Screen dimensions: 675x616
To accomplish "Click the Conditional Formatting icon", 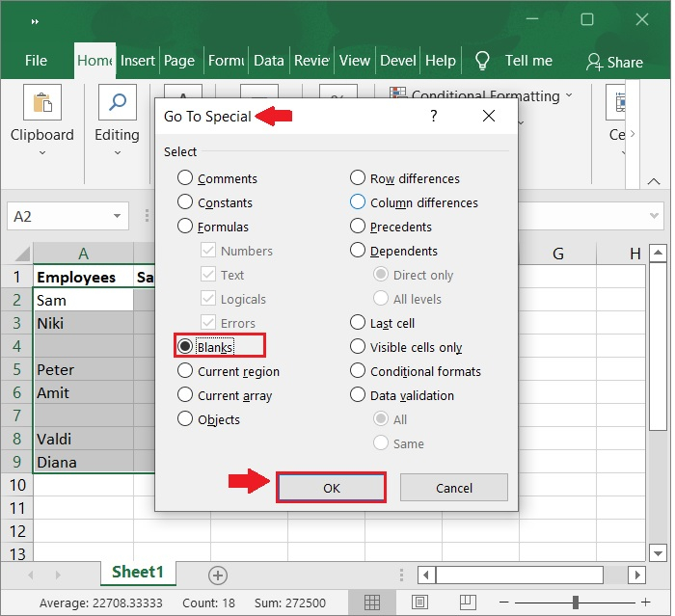I will click(x=397, y=93).
